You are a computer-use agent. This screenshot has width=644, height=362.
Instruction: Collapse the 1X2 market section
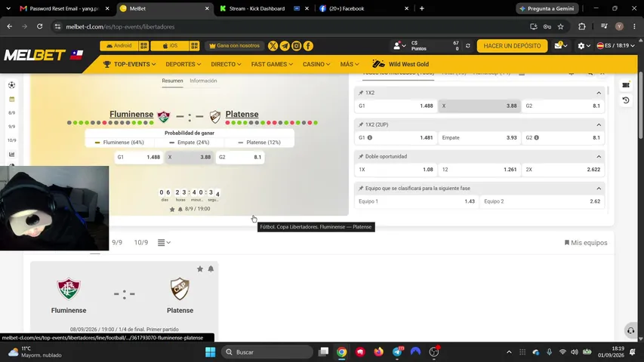599,94
